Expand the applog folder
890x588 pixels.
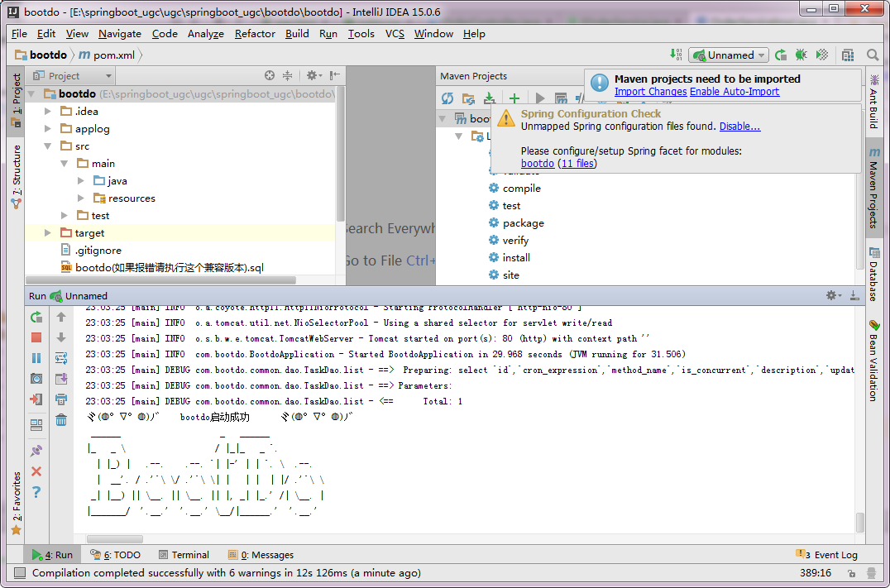coord(48,129)
